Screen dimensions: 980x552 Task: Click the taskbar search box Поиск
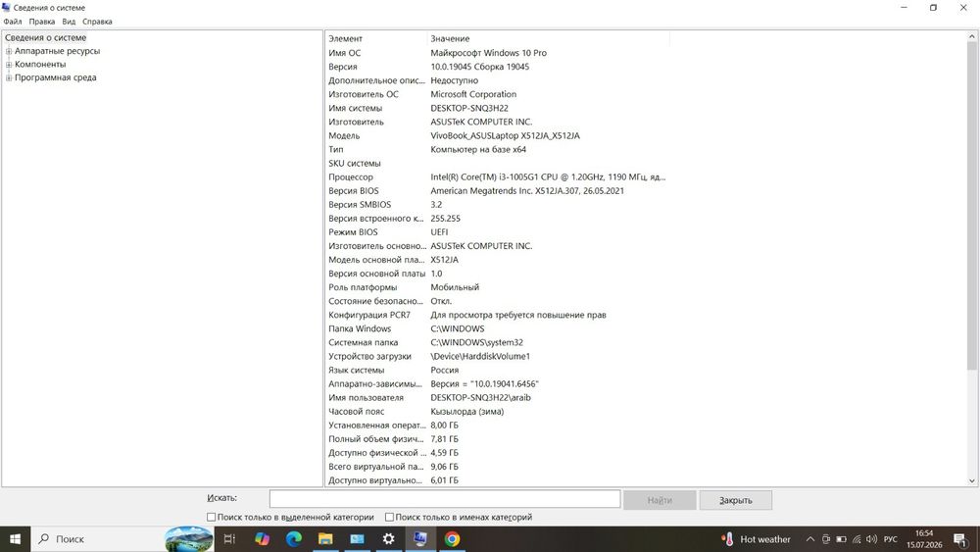97,539
